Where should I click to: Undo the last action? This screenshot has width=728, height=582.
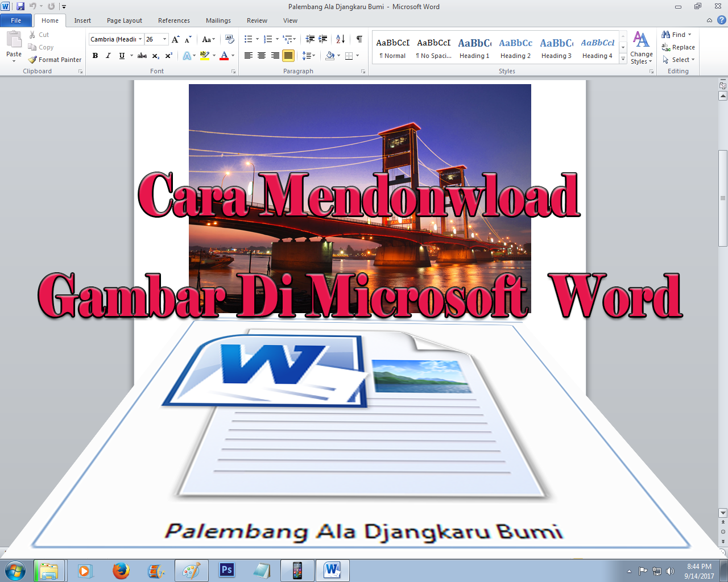33,6
